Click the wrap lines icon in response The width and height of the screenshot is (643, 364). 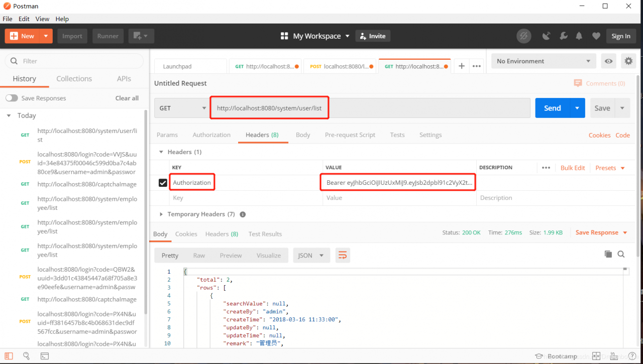[343, 255]
